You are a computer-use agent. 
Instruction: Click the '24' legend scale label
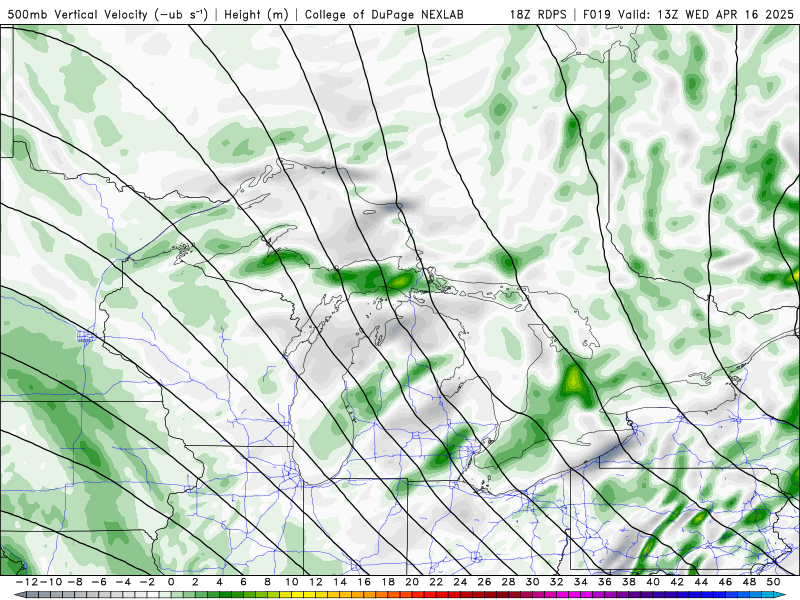click(x=460, y=582)
